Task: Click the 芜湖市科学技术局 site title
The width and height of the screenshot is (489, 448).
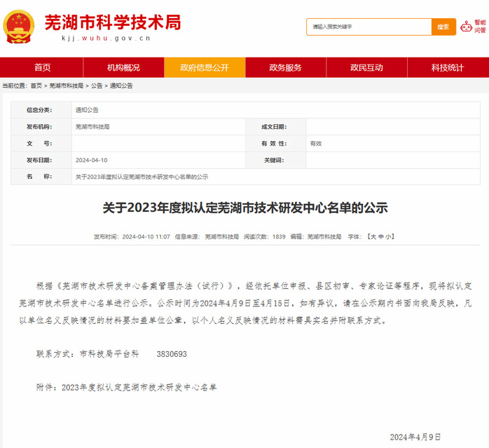Action: coord(112,22)
